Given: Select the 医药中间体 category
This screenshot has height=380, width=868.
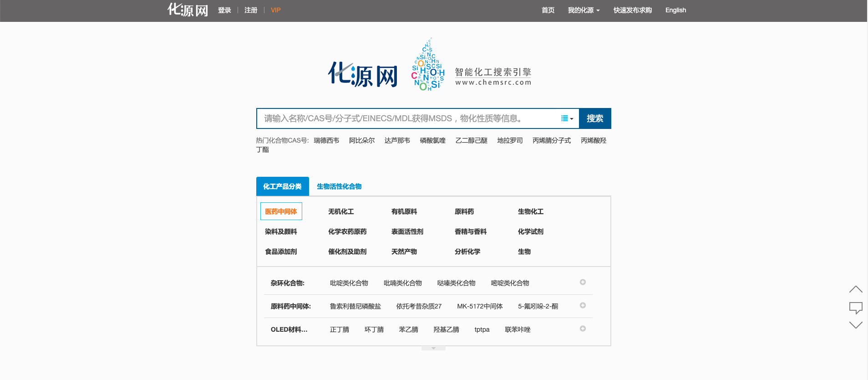Looking at the screenshot, I should [281, 211].
